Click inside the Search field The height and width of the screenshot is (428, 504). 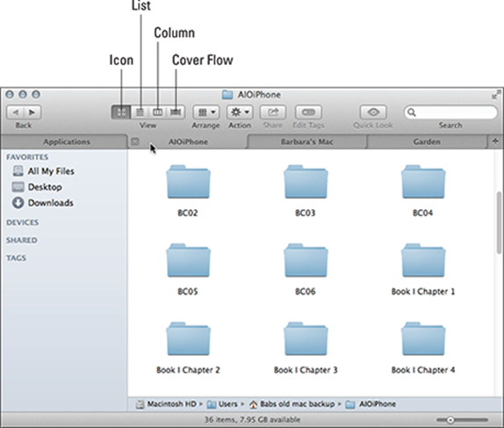pos(450,112)
